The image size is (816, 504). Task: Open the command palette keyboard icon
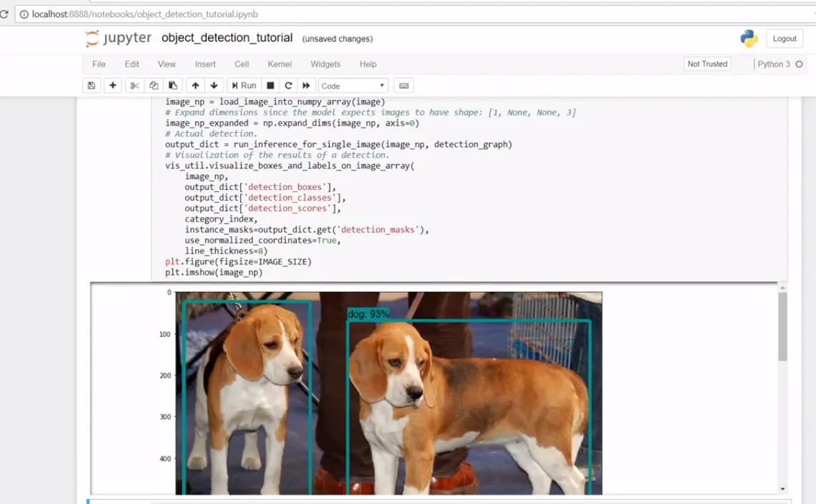[404, 85]
